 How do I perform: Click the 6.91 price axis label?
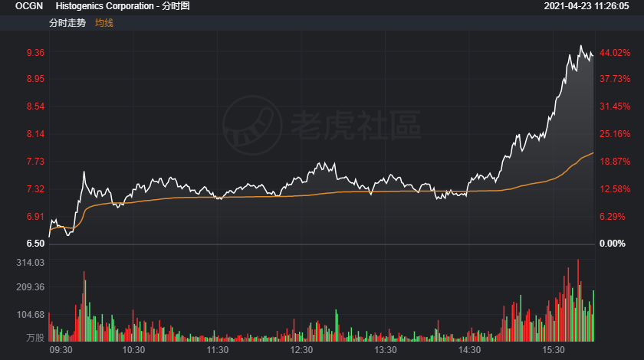pyautogui.click(x=35, y=216)
